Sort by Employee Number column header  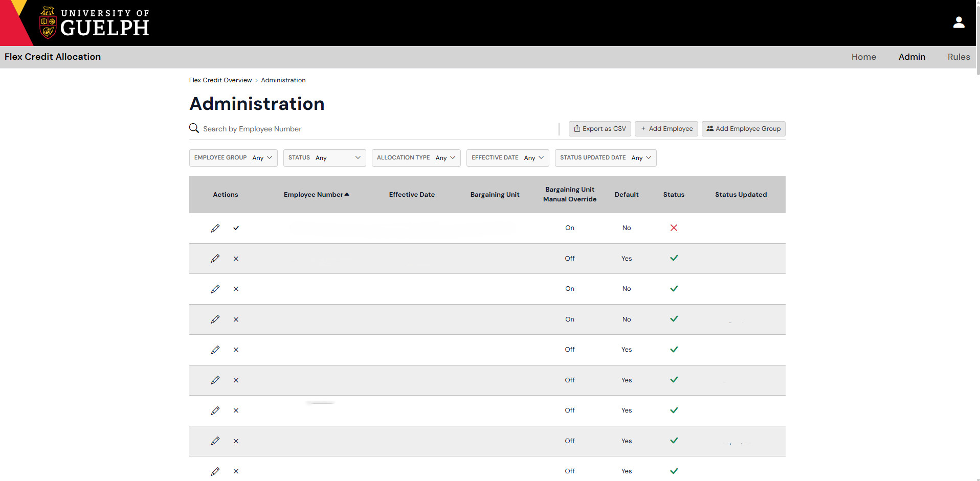tap(316, 194)
